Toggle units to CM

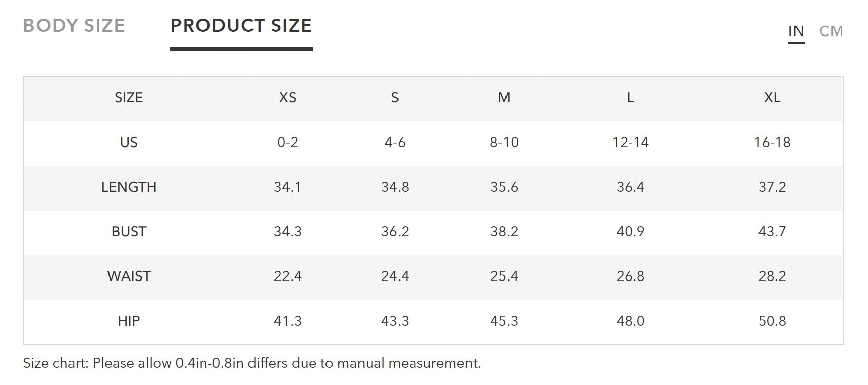[831, 31]
